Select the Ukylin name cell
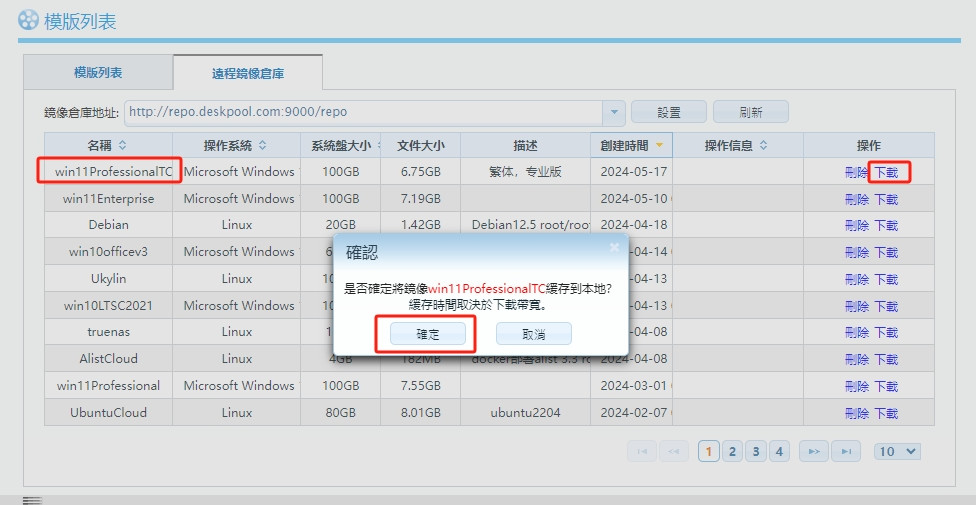This screenshot has height=505, width=976. pyautogui.click(x=108, y=278)
